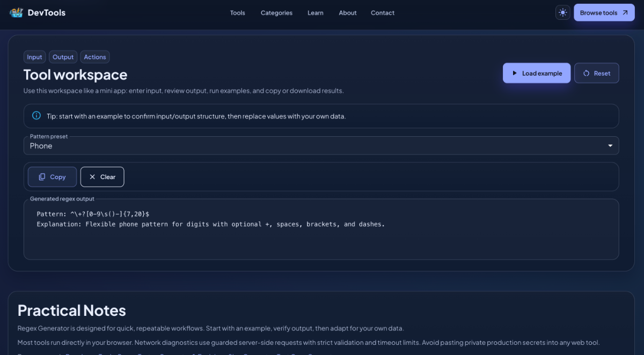Click the Generated regex output label

(x=62, y=199)
